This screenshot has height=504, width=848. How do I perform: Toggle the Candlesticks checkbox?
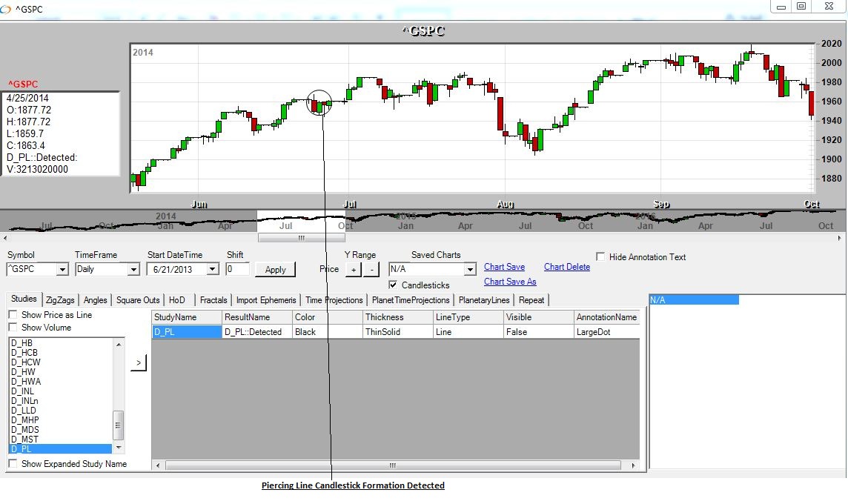(394, 285)
